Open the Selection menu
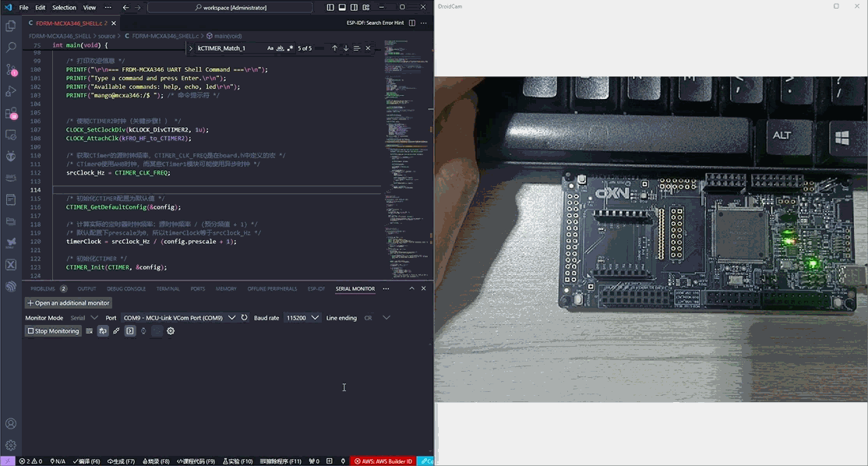868x466 pixels. [x=64, y=7]
